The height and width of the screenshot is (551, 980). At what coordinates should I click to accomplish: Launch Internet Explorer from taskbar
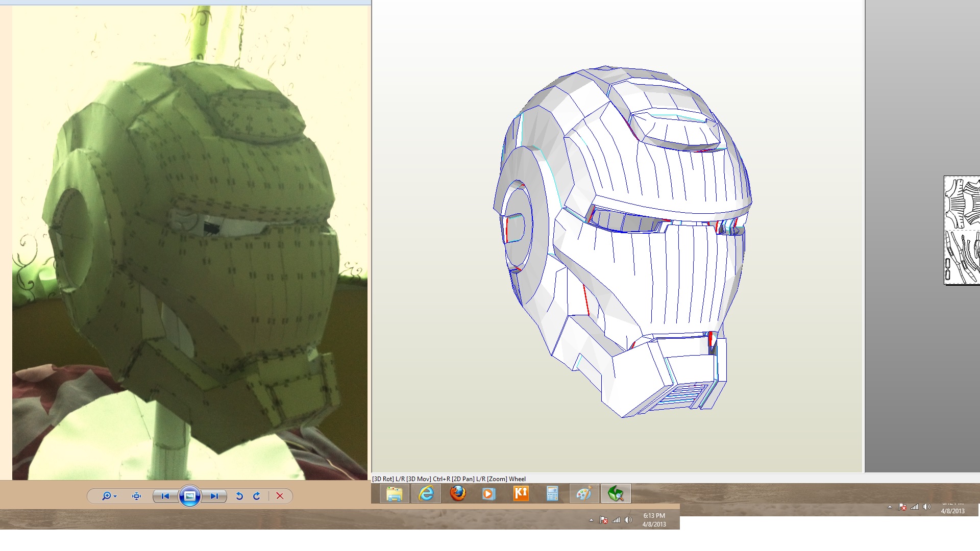coord(426,493)
